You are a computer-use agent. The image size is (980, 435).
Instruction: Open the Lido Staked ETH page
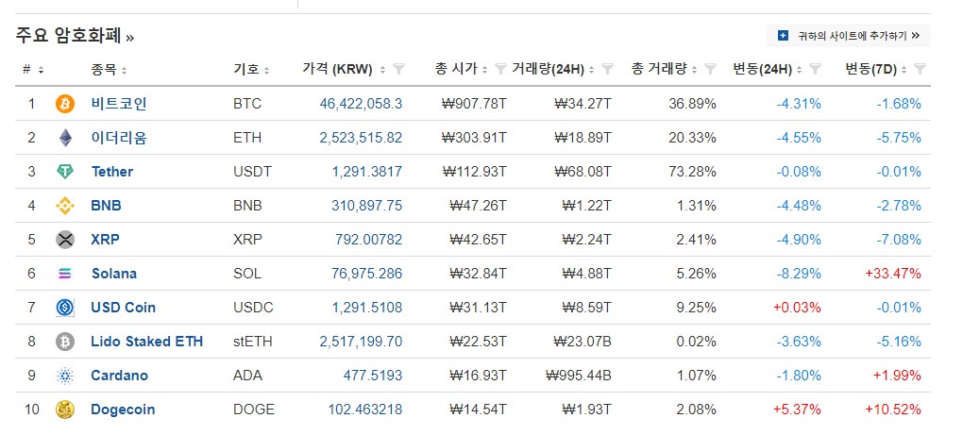(147, 342)
